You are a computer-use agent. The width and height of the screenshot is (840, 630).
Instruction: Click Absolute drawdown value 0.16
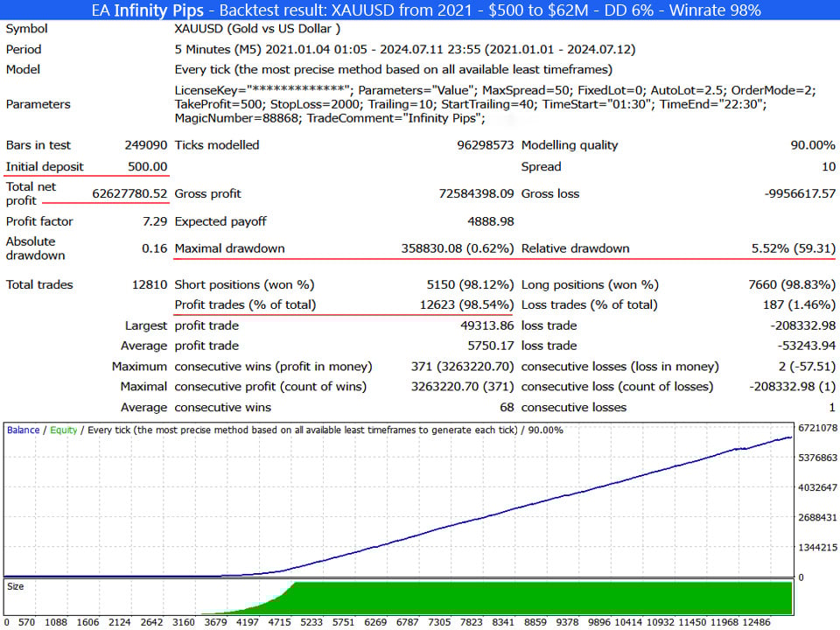[x=154, y=248]
